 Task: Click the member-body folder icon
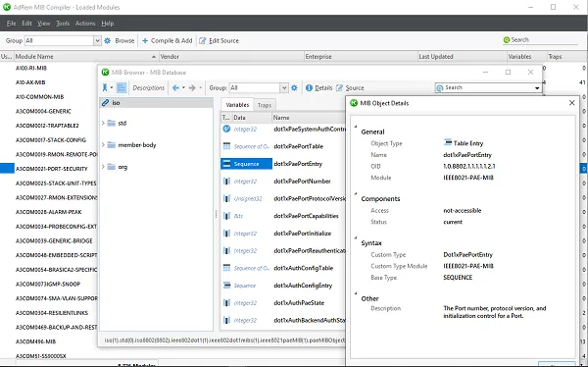click(112, 144)
